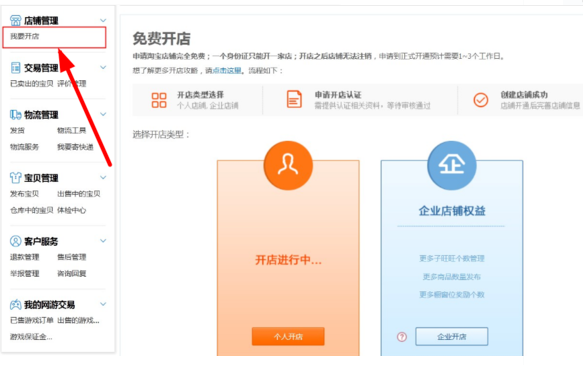Open 我要开店 in the sidebar
Viewport: 583px width, 365px height.
[x=25, y=36]
